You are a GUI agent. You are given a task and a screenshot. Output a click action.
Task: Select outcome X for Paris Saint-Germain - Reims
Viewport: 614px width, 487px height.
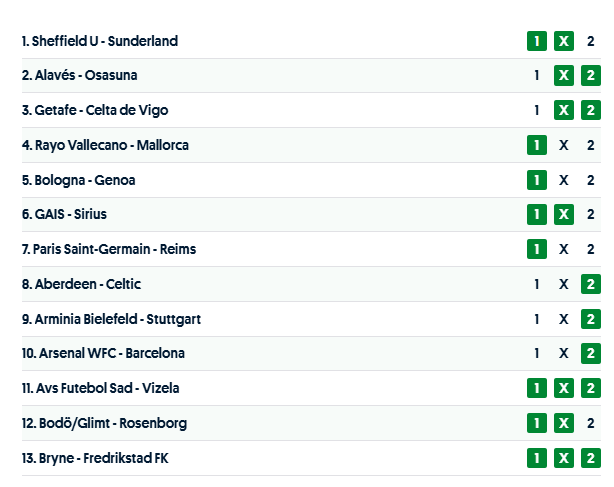pos(564,249)
